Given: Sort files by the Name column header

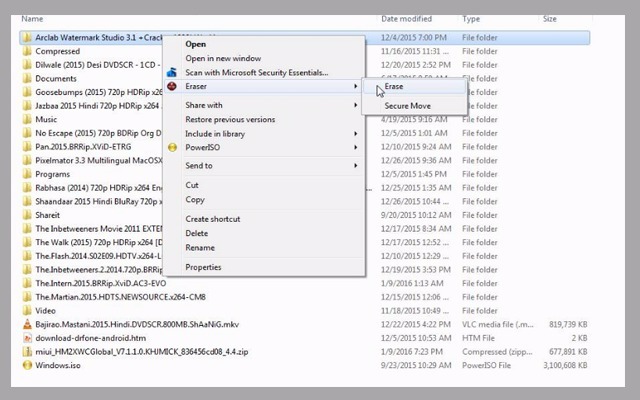Looking at the screenshot, I should tap(32, 19).
